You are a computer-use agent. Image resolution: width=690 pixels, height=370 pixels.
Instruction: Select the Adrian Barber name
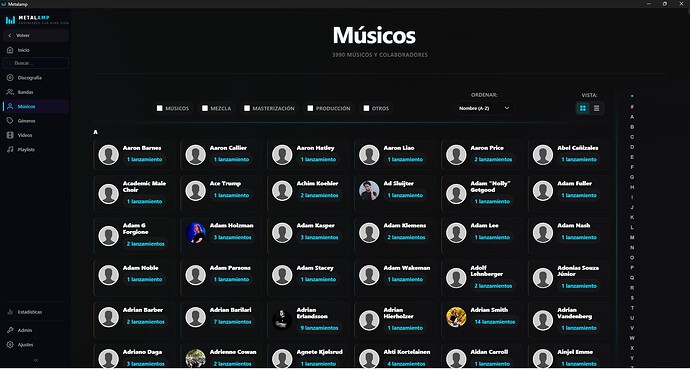143,310
